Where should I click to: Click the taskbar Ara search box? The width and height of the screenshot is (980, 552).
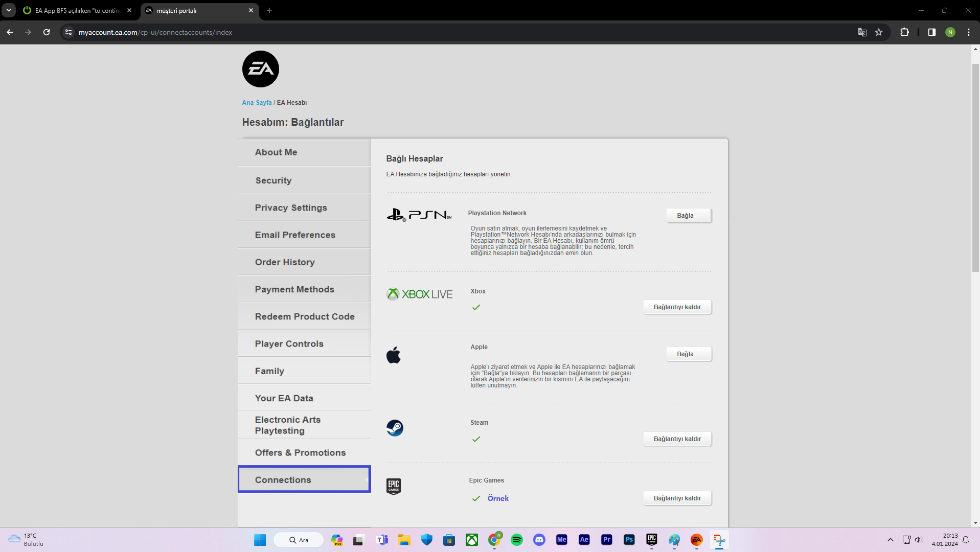(x=299, y=540)
